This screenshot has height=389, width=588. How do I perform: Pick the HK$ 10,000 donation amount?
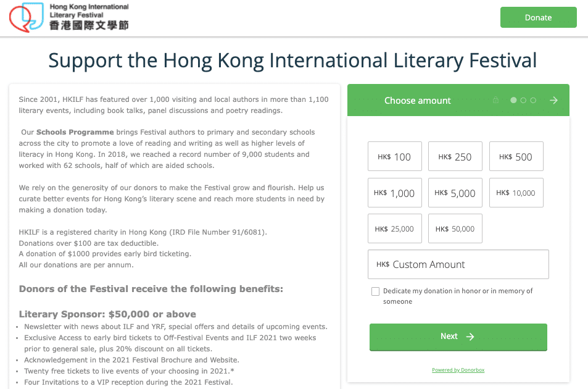pos(516,193)
